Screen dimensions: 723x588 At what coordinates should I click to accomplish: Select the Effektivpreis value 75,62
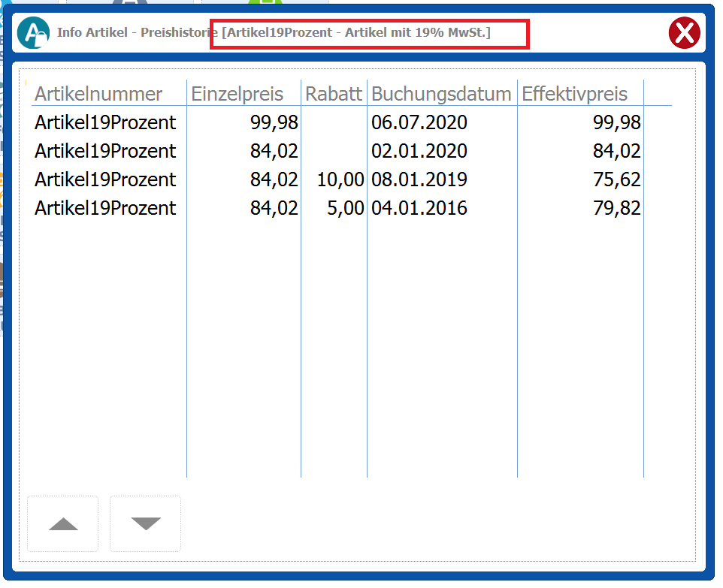click(616, 179)
